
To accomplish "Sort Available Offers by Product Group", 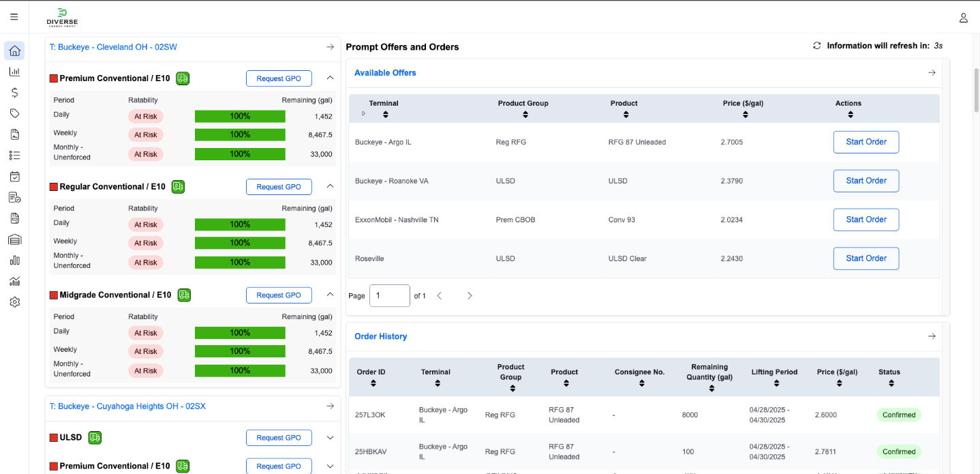I will coord(525,115).
